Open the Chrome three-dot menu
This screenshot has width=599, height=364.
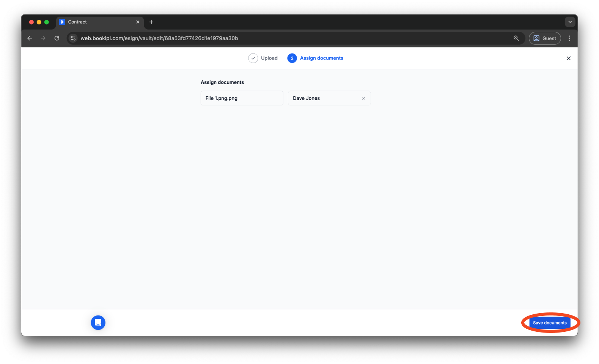coord(569,38)
